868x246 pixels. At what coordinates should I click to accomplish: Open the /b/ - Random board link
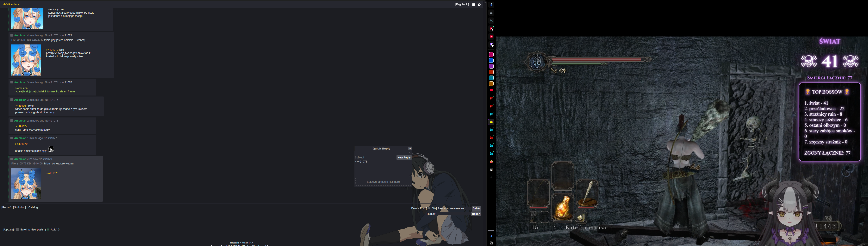click(x=11, y=4)
